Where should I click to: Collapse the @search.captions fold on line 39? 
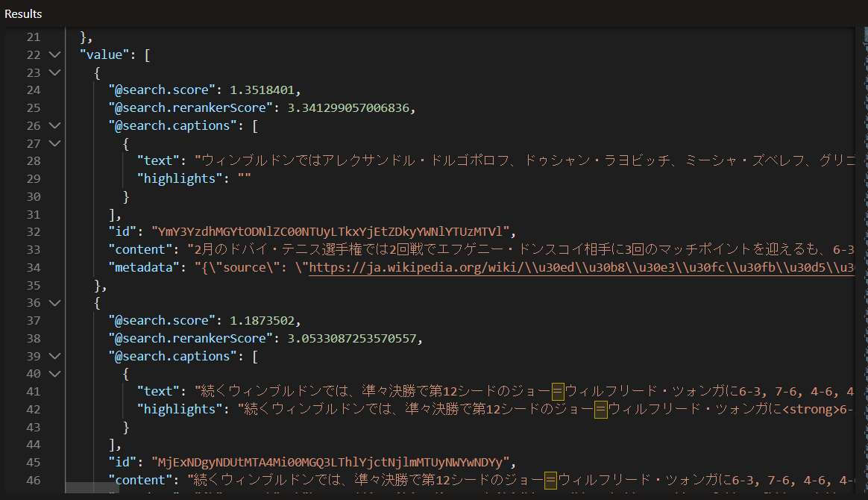pyautogui.click(x=54, y=356)
